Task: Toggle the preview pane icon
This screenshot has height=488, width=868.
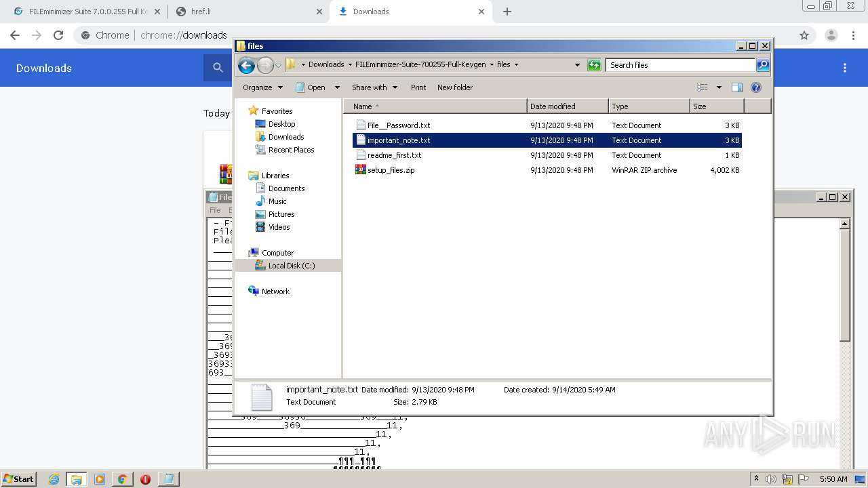Action: (x=737, y=87)
